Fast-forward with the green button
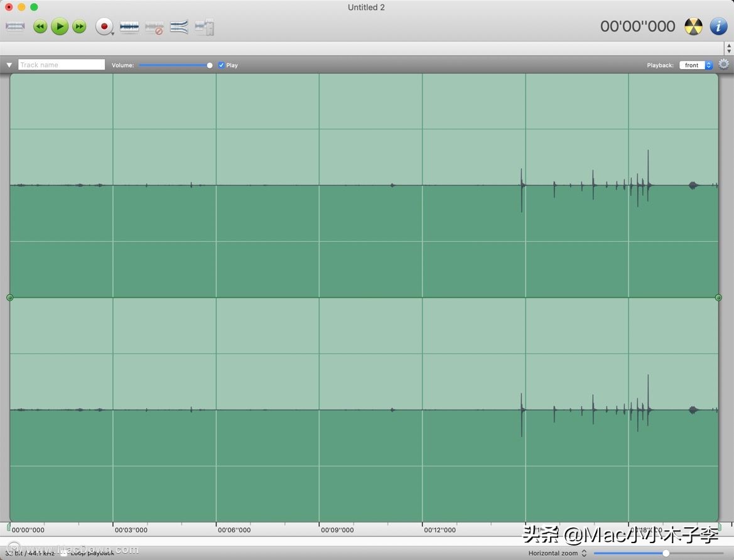Image resolution: width=734 pixels, height=560 pixels. click(x=79, y=26)
